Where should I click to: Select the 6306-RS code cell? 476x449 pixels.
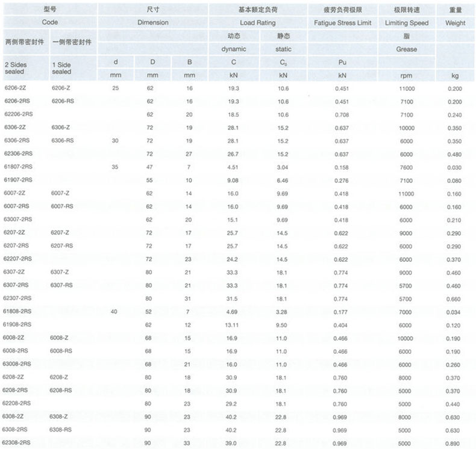[x=63, y=140]
